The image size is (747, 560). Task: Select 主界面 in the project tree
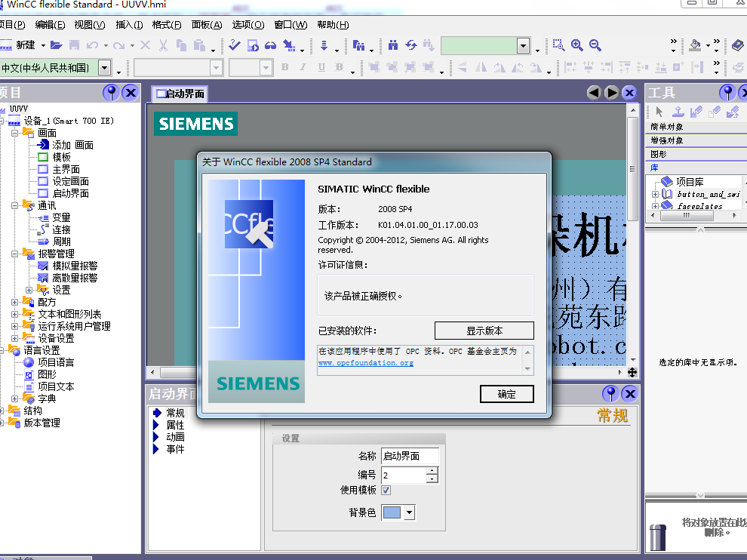pos(66,169)
